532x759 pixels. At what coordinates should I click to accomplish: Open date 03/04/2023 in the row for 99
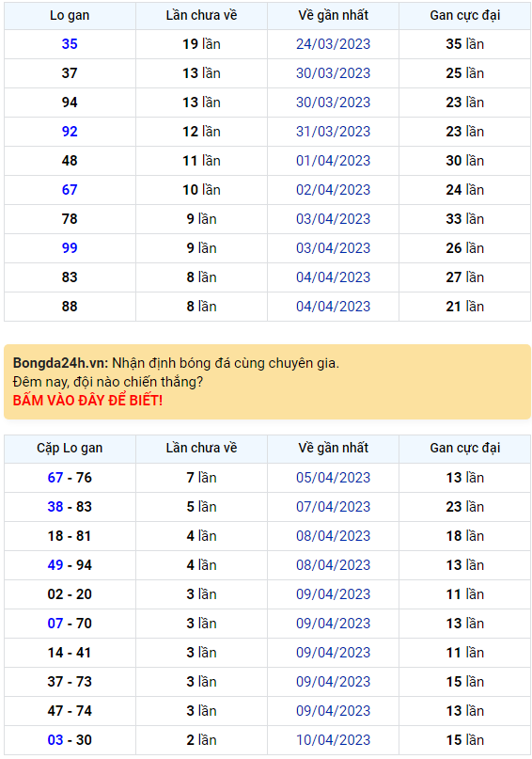pos(334,248)
